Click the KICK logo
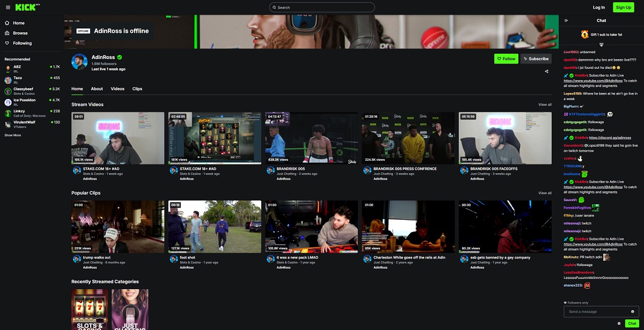 [x=25, y=8]
